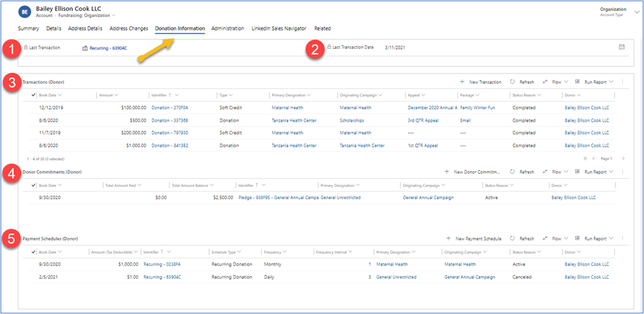
Task: Open the Tanzania Health Center designation link
Action: click(293, 120)
